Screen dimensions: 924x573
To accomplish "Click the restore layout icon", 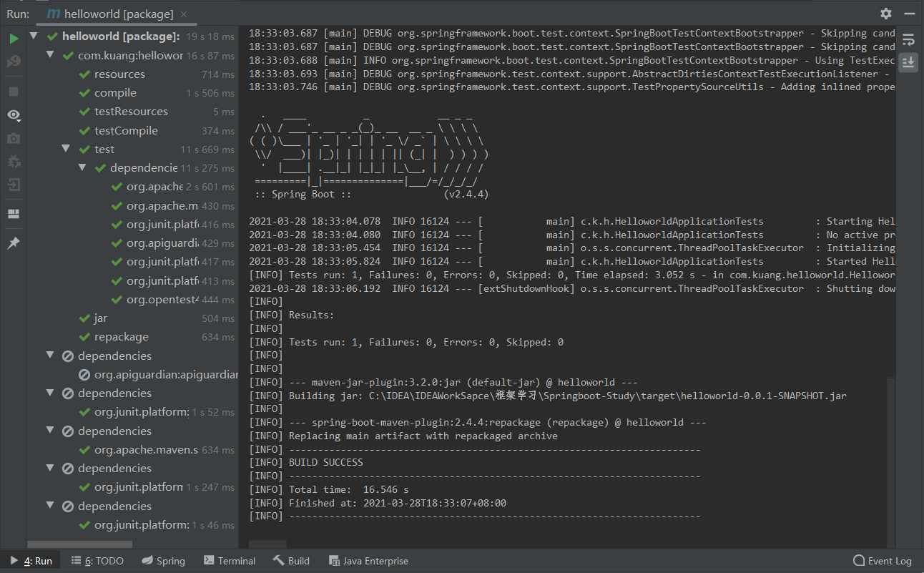I will (14, 214).
